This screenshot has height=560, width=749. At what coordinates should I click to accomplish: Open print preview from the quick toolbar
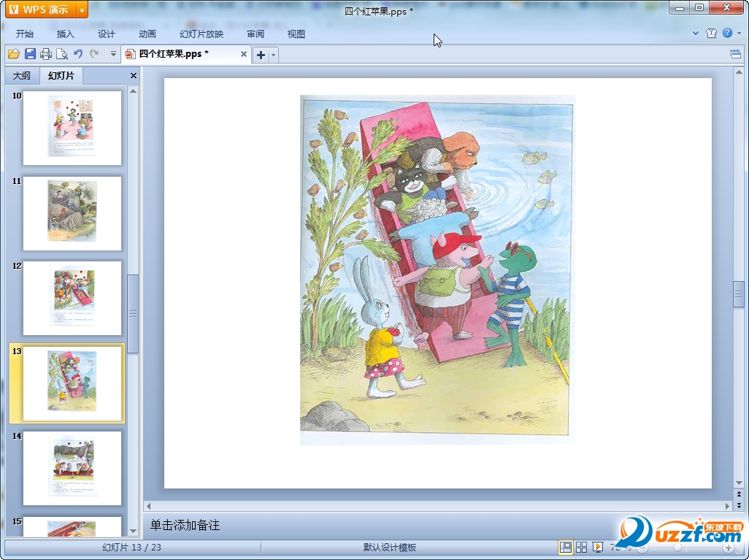(x=61, y=54)
